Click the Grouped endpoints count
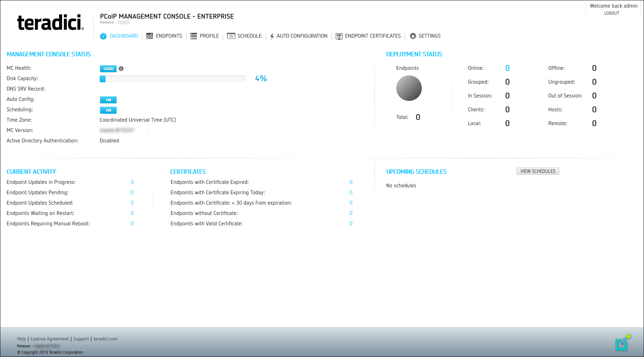Screen dimensions: 644x357 pos(507,82)
